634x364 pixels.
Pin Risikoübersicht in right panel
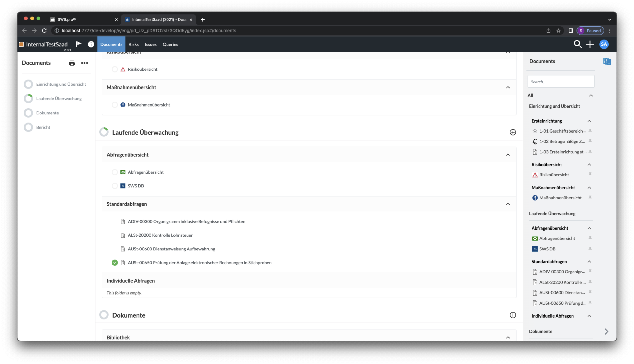click(590, 175)
